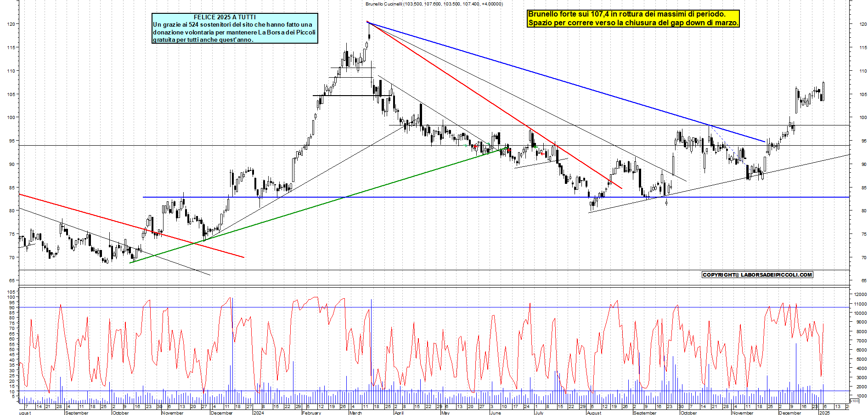
Task: Click the 'May' month label
Action: pos(445,413)
